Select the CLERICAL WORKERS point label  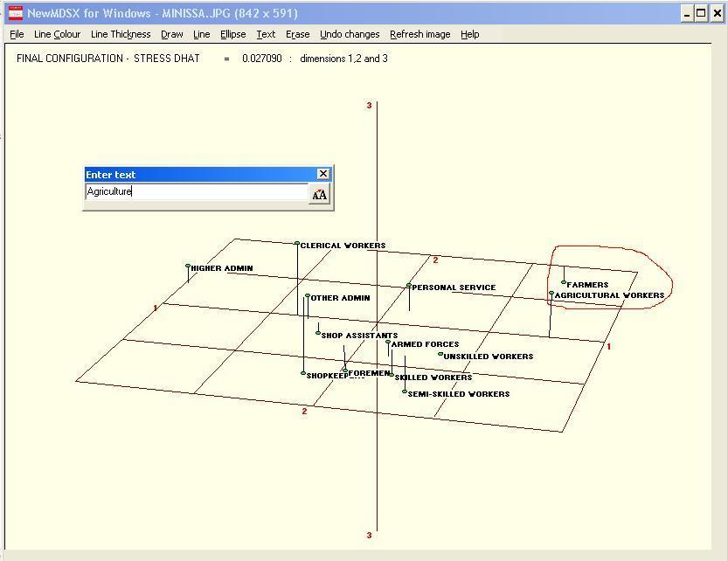pos(343,246)
